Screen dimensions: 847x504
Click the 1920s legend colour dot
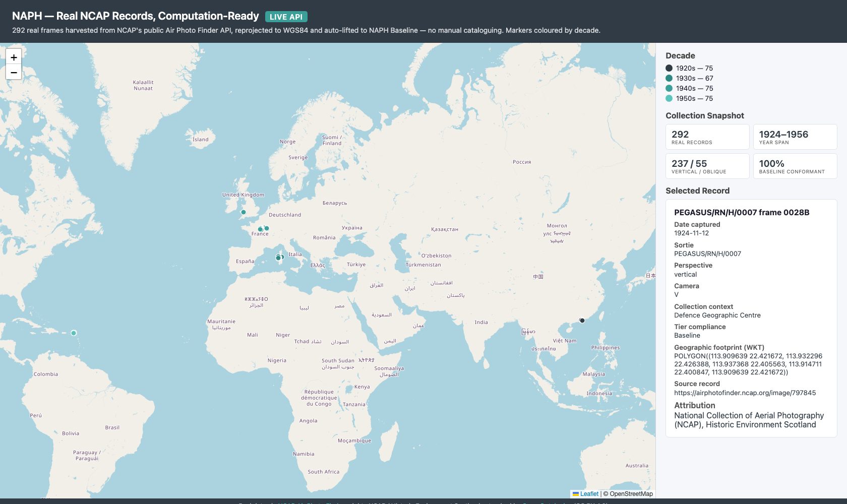coord(669,68)
